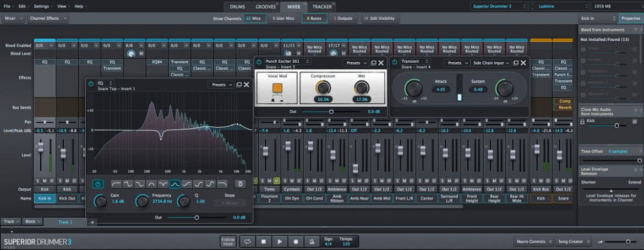Toggle the metronome in the transport bar
This screenshot has height=250, width=644.
point(312,241)
